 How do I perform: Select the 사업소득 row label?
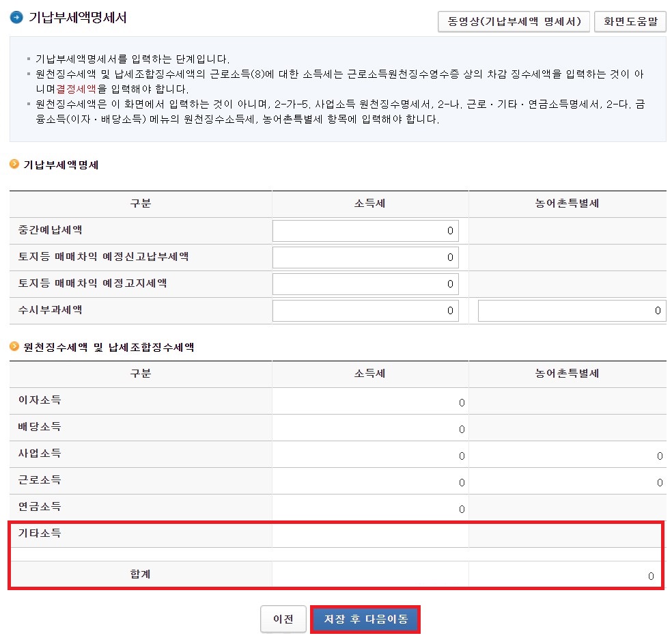point(40,453)
